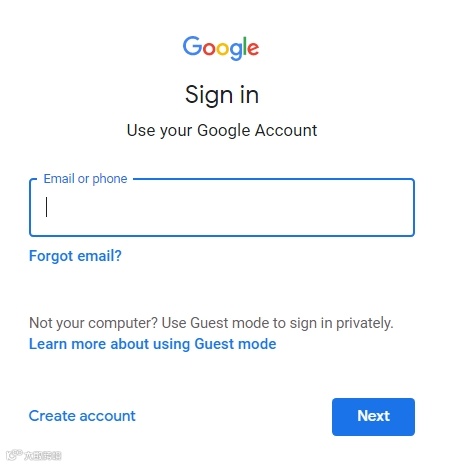Screen dimensions: 453x466
Task: Click the lowercase blue g in logo
Action: pos(236,51)
